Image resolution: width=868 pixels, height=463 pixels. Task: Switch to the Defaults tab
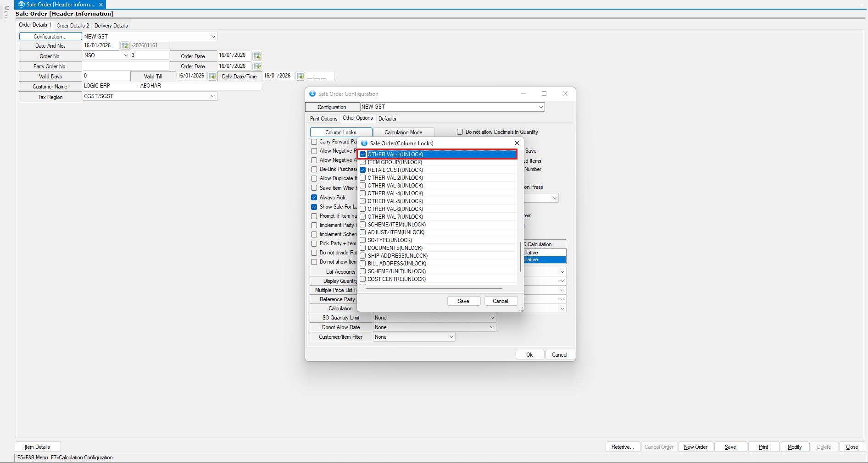click(387, 119)
